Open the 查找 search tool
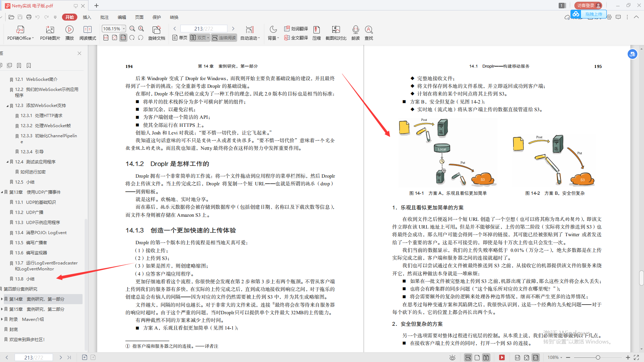644x362 pixels. [369, 33]
